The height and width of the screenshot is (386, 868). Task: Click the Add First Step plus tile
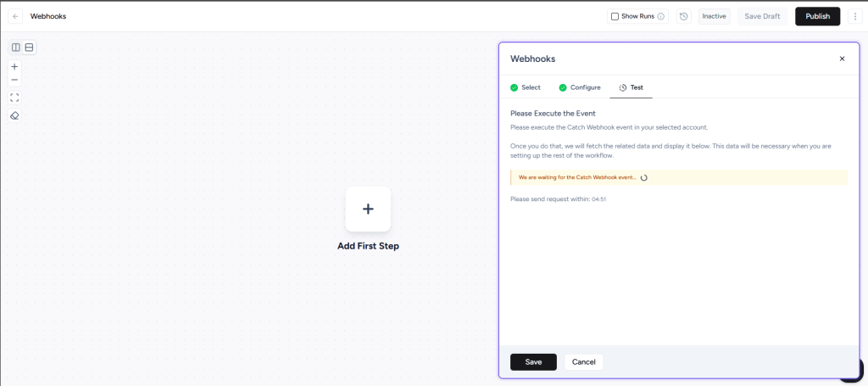[x=368, y=209]
